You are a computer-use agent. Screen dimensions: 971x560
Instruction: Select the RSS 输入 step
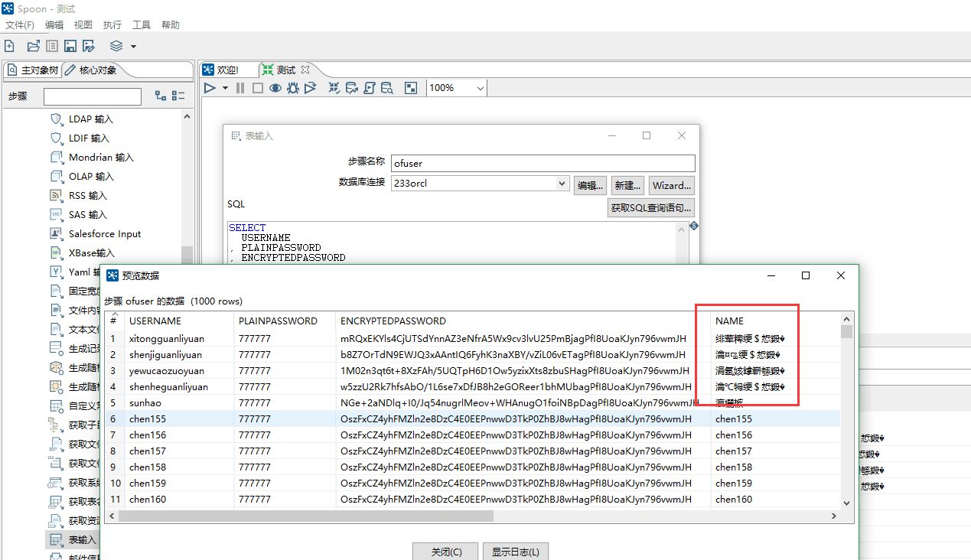coord(88,196)
